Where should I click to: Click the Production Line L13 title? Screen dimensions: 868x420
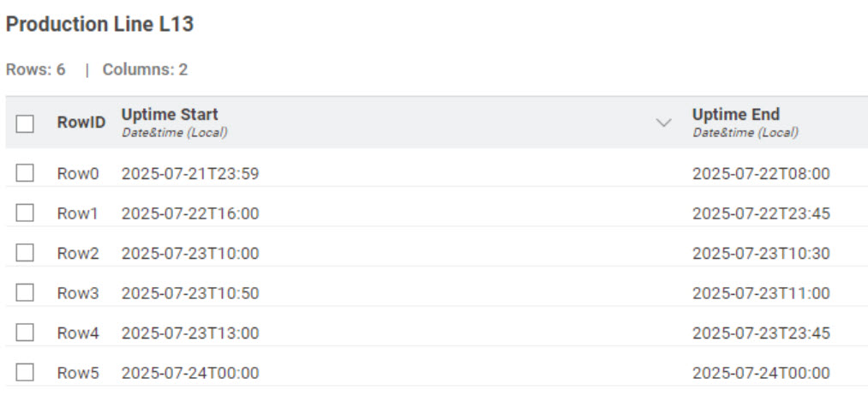[x=99, y=24]
